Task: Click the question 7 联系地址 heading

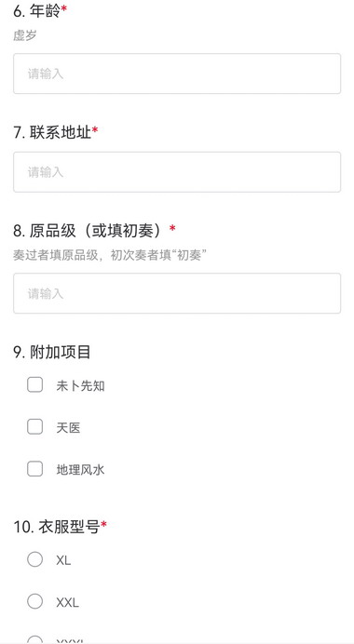Action: click(56, 132)
